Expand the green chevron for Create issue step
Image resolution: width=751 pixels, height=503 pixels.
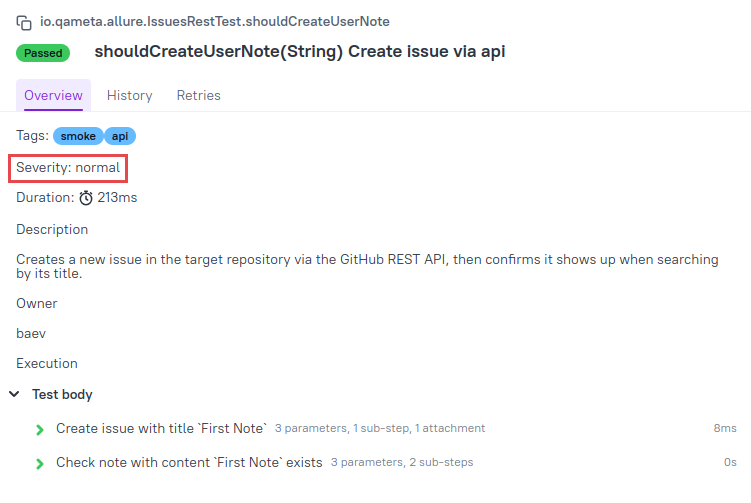[40, 430]
